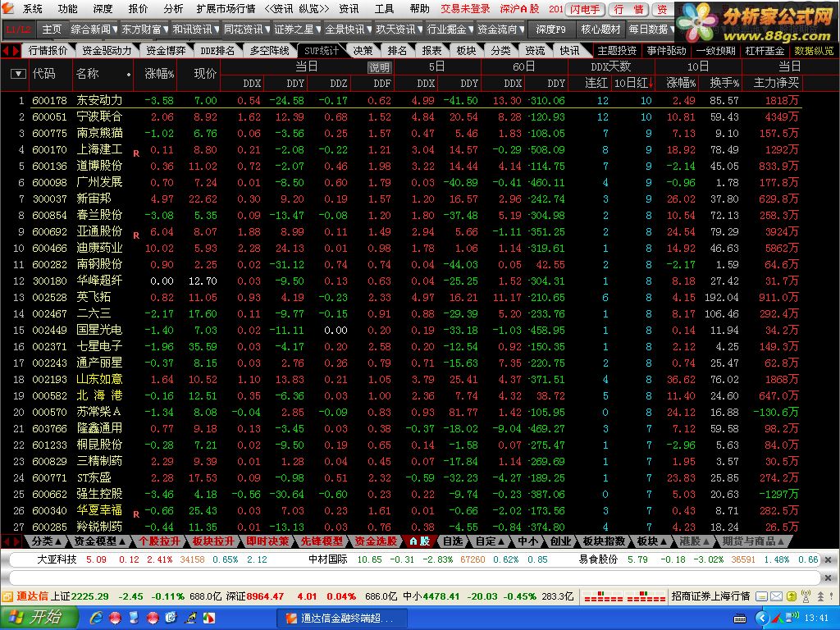Click the small dot sort marker after 名称

(x=129, y=75)
